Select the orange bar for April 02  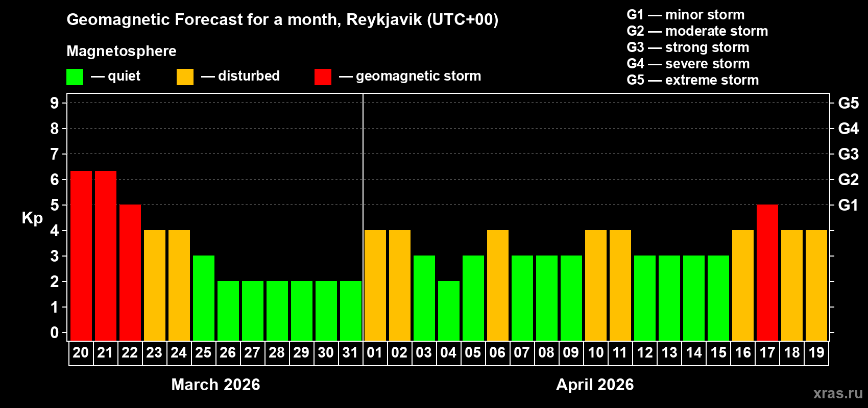pyautogui.click(x=400, y=285)
